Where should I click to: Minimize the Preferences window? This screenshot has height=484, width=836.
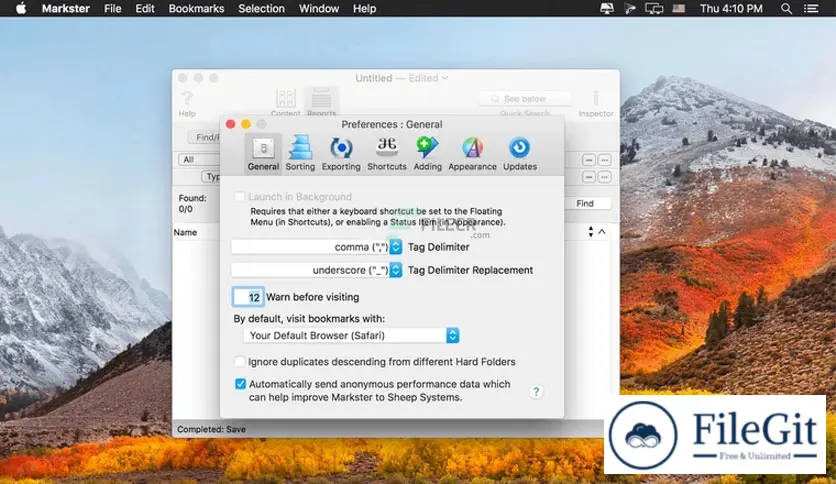(x=246, y=124)
